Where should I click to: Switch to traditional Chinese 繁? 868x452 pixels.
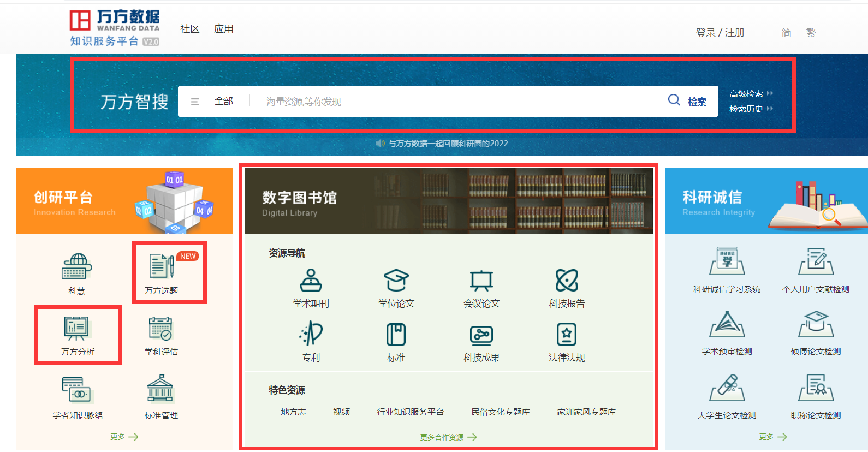point(811,33)
